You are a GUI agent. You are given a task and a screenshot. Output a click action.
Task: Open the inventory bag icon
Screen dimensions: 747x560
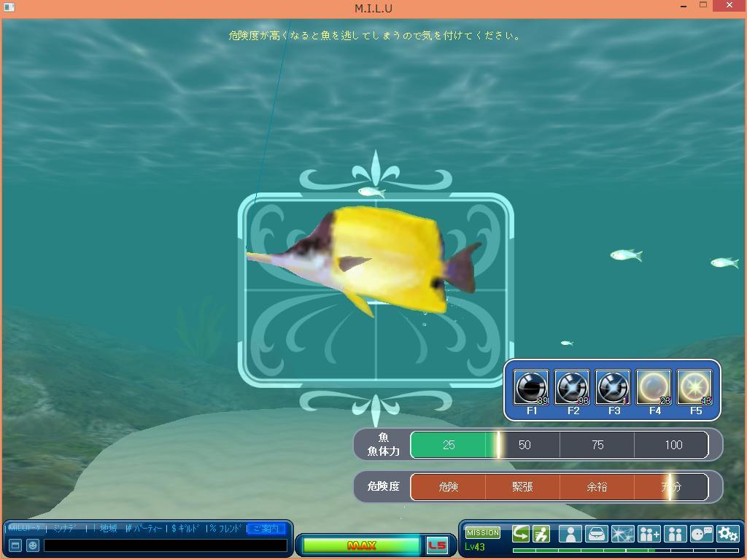597,534
